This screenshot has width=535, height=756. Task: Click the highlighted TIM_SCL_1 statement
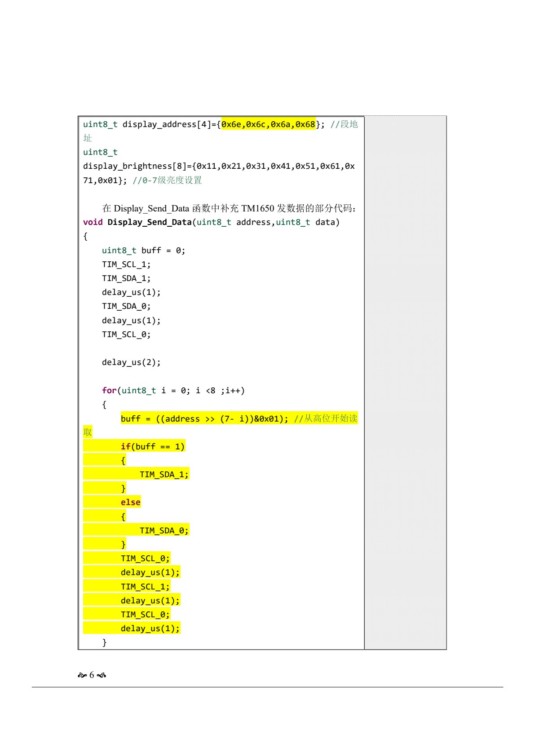point(145,587)
